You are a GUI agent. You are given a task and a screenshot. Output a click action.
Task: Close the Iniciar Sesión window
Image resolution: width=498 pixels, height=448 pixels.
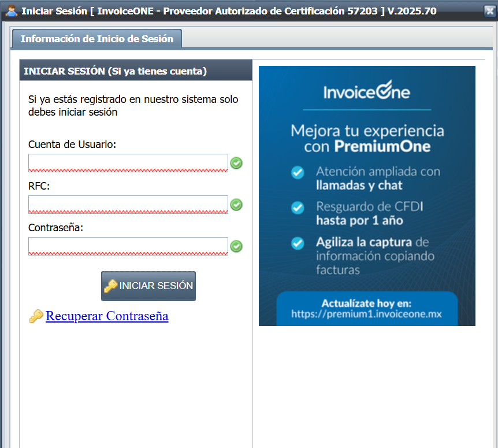point(489,11)
